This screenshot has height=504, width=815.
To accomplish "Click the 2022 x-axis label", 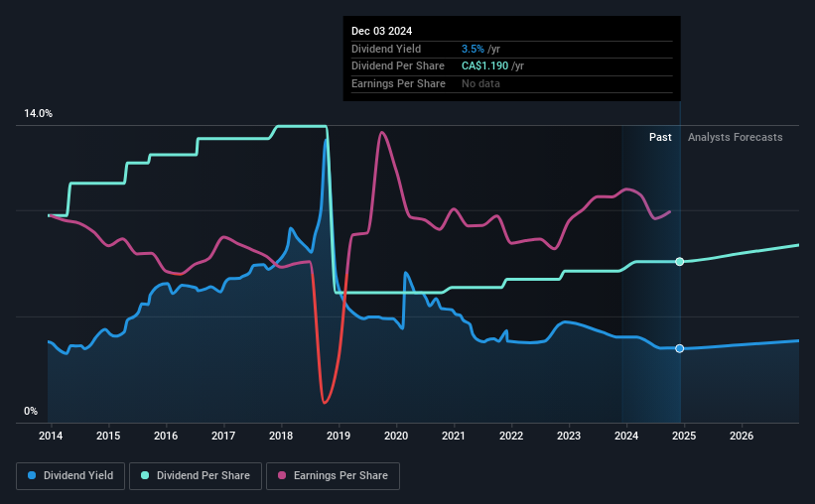I will point(511,436).
